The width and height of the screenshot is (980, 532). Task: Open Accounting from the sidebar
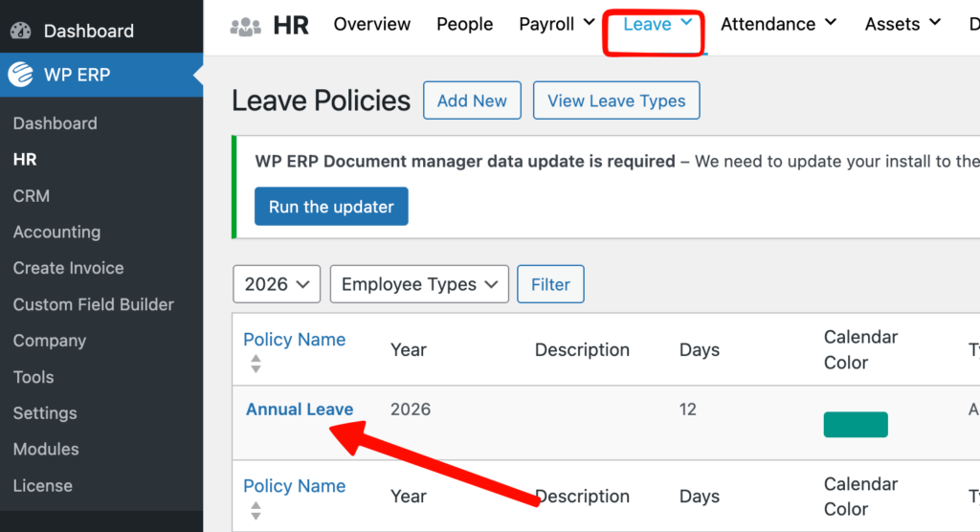pyautogui.click(x=56, y=233)
